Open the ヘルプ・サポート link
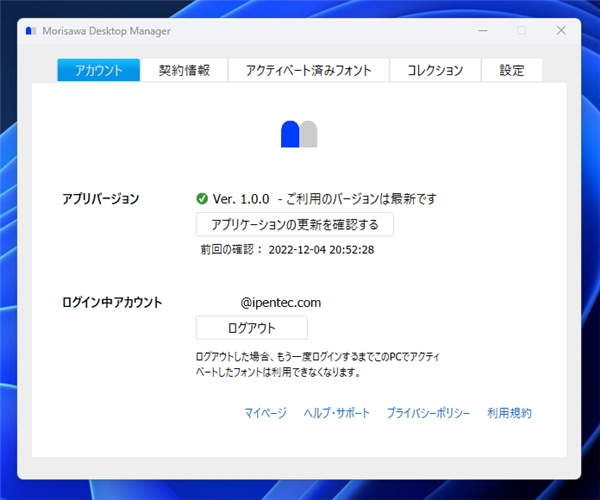The image size is (600, 500). coord(337,413)
